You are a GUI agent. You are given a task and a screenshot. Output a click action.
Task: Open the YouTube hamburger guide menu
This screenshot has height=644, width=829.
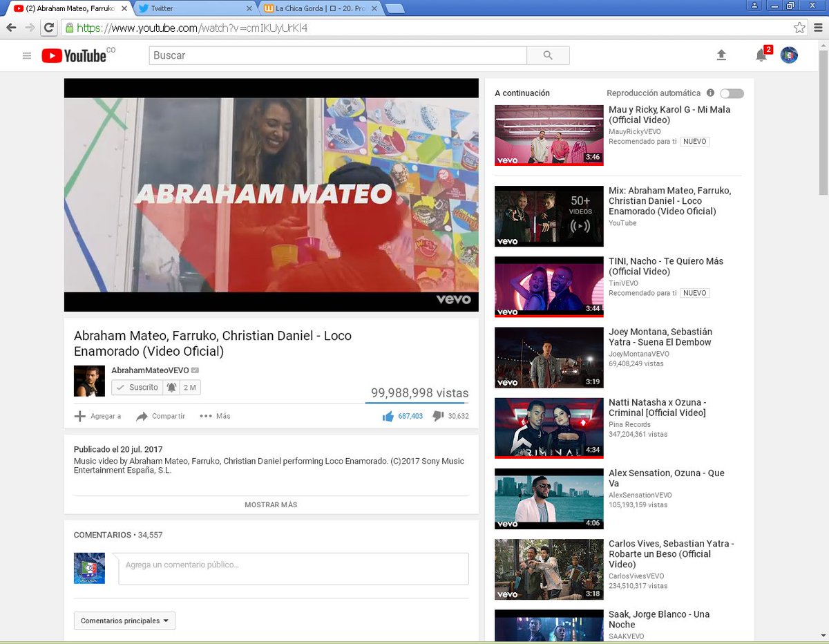pos(27,55)
